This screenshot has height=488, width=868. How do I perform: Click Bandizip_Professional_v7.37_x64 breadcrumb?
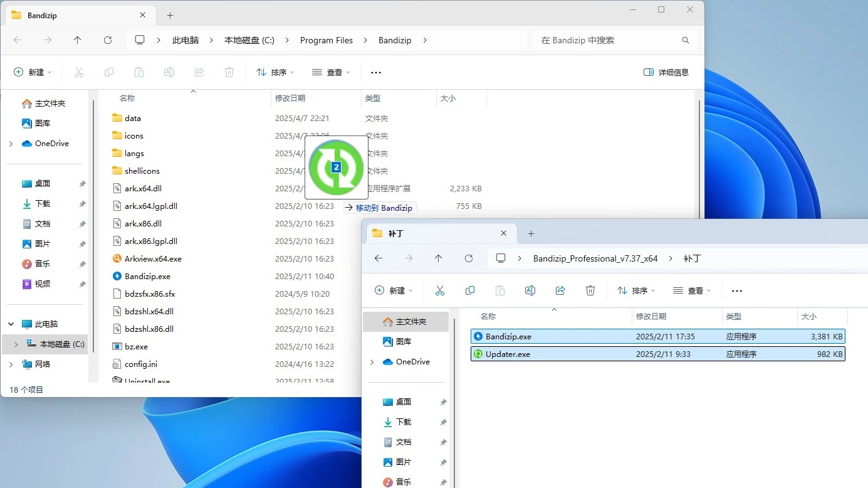tap(595, 258)
